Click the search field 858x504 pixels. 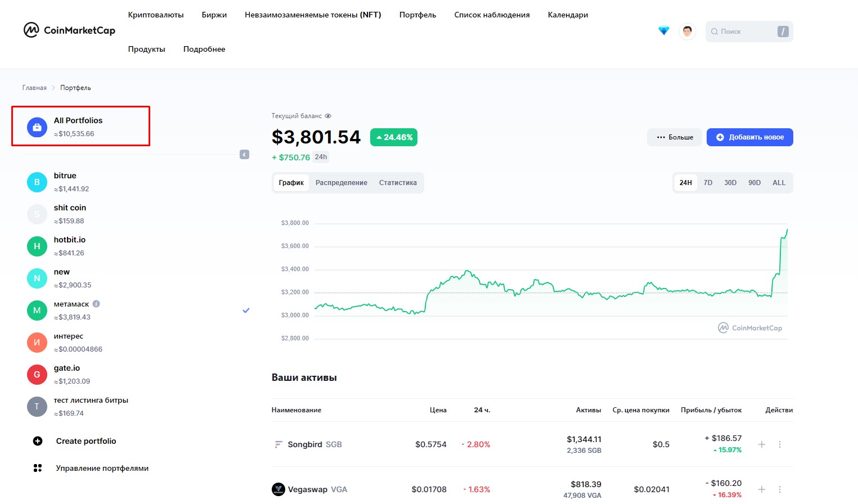tap(749, 31)
